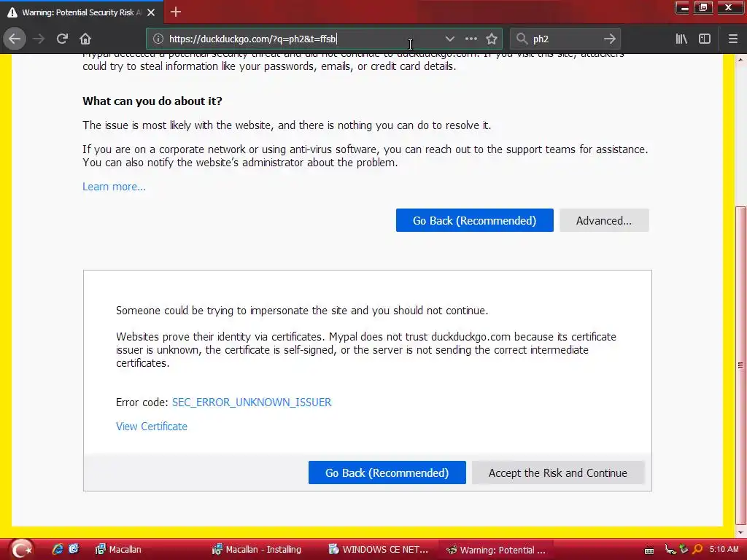Show site information icon in address bar
Image resolution: width=747 pixels, height=560 pixels.
[158, 39]
